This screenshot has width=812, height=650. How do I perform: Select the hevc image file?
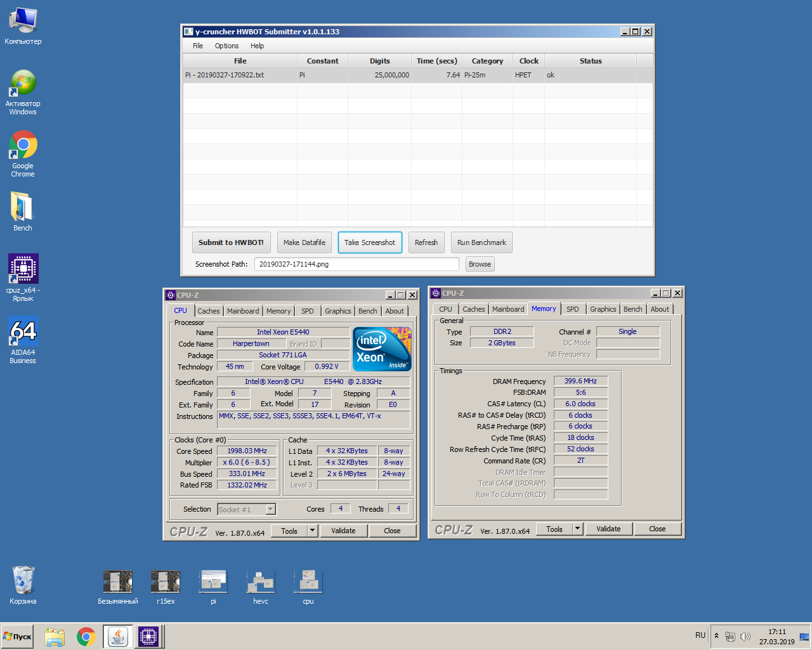(x=261, y=587)
